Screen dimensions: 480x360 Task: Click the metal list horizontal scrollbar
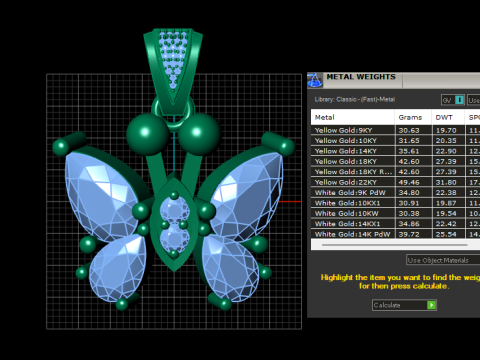[395, 245]
